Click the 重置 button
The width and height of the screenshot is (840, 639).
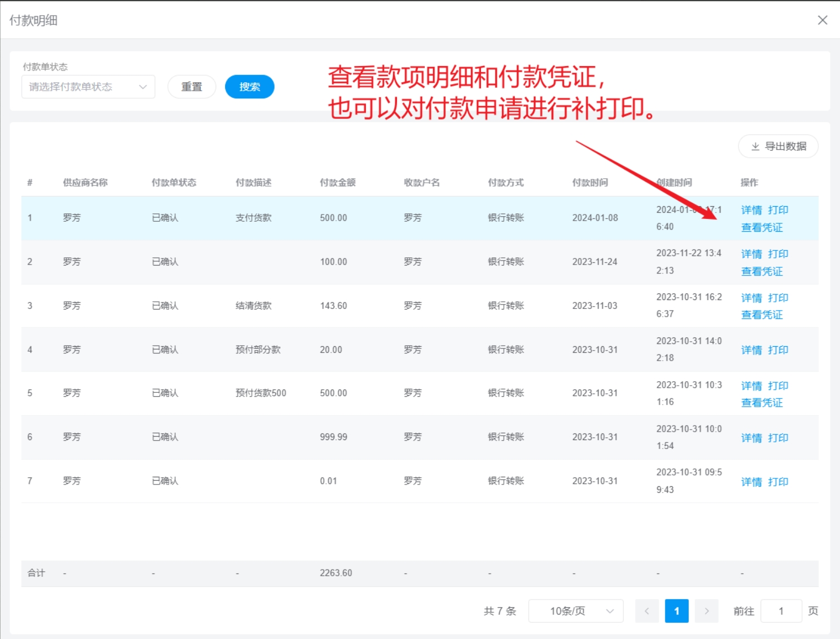(191, 87)
